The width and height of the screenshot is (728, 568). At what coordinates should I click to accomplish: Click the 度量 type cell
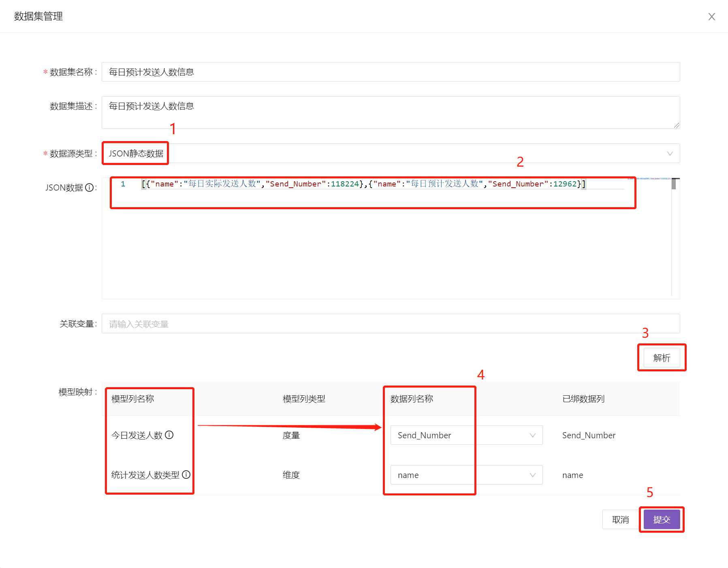(291, 435)
